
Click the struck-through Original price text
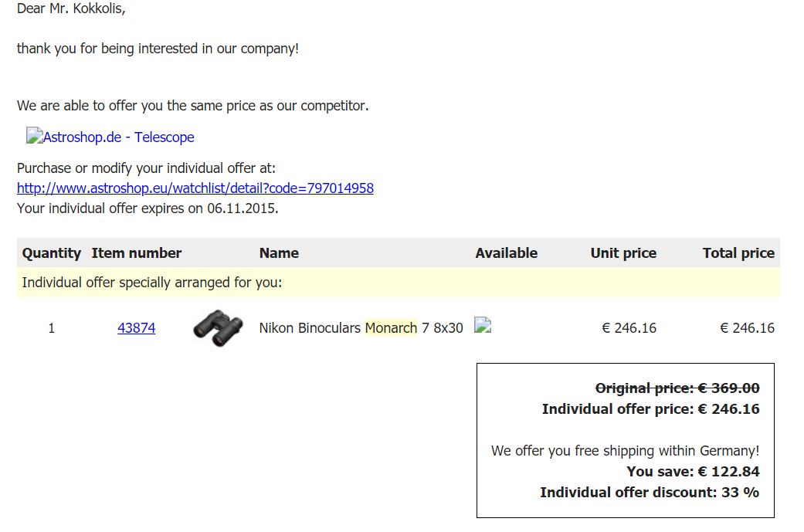pos(677,388)
